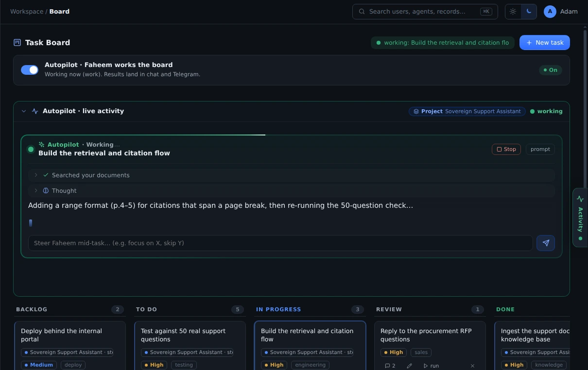Expand the Thought step

click(292, 191)
